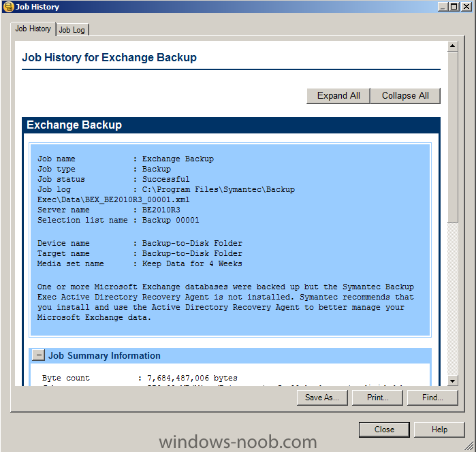476x452 pixels.
Task: Click the Target name Backup-to-Disk Folder value
Action: coord(192,253)
